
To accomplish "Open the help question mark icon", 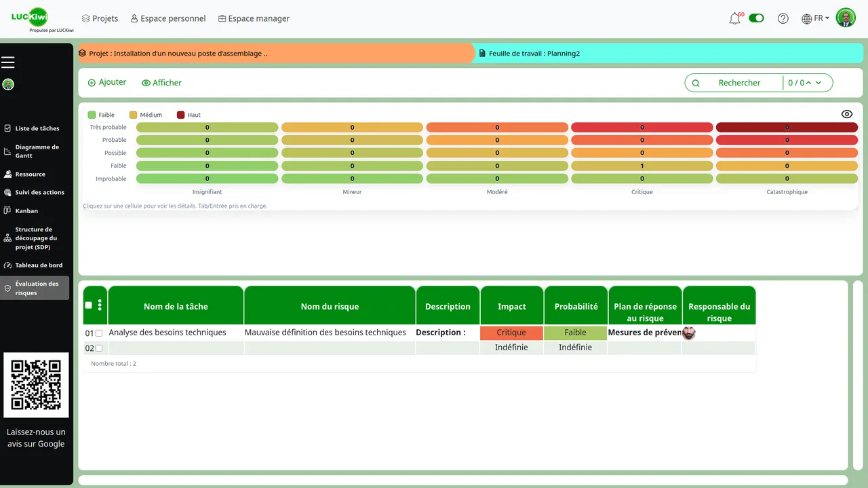I will coord(783,18).
